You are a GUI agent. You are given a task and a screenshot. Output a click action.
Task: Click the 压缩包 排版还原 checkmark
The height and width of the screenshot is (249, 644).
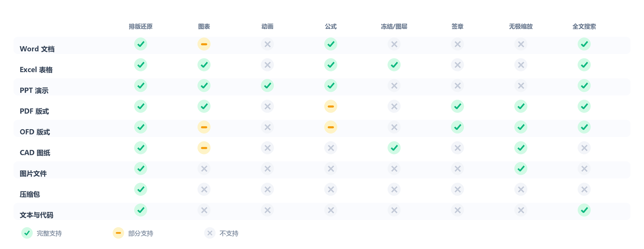[x=141, y=189]
